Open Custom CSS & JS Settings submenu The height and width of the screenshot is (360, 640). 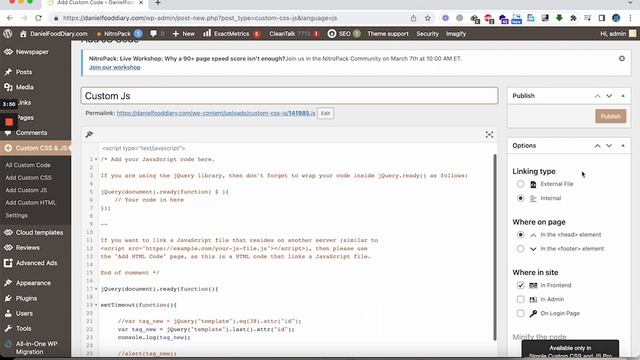[x=17, y=215]
